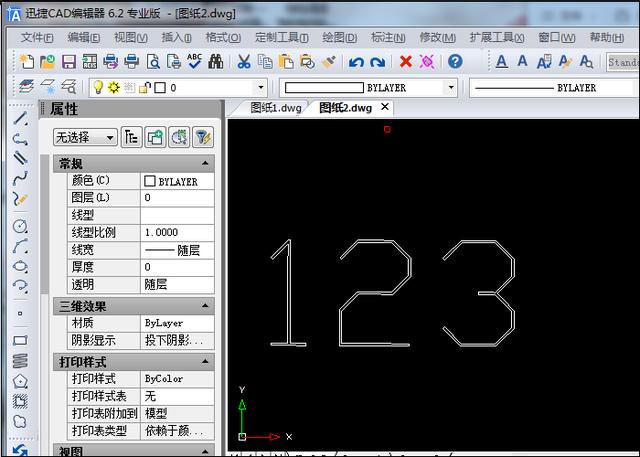Click the 打印样式 ByColor value
Image resolution: width=640 pixels, height=457 pixels.
tap(177, 379)
